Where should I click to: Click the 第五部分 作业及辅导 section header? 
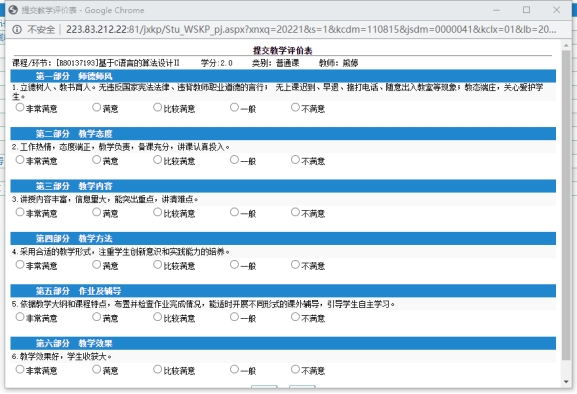[283, 291]
